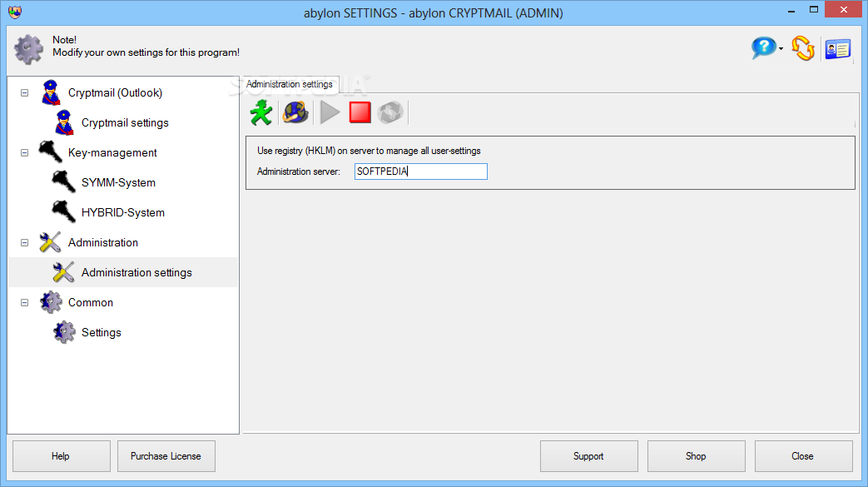This screenshot has width=868, height=487.
Task: Select Cryptmail (Outlook) in the tree
Action: pyautogui.click(x=115, y=92)
